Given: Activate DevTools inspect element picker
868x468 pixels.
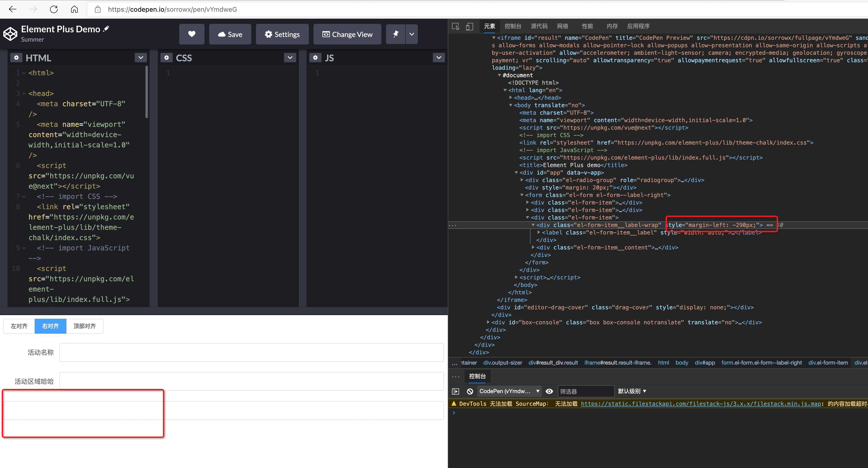Looking at the screenshot, I should 456,26.
